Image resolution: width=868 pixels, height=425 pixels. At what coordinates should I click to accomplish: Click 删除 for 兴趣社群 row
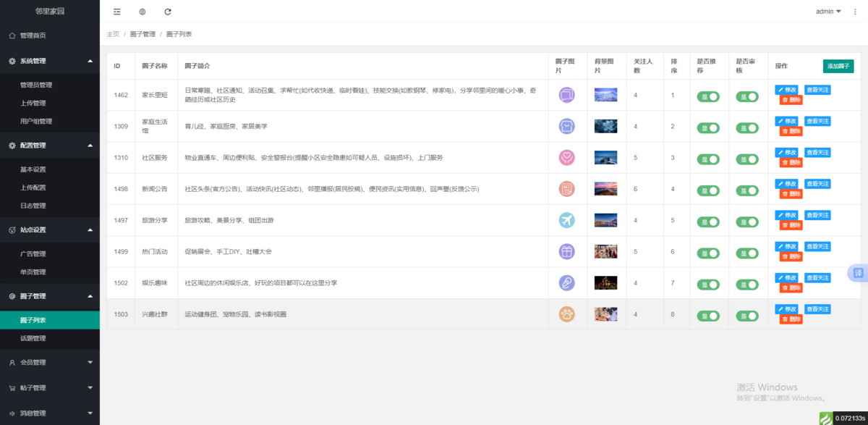coord(791,319)
